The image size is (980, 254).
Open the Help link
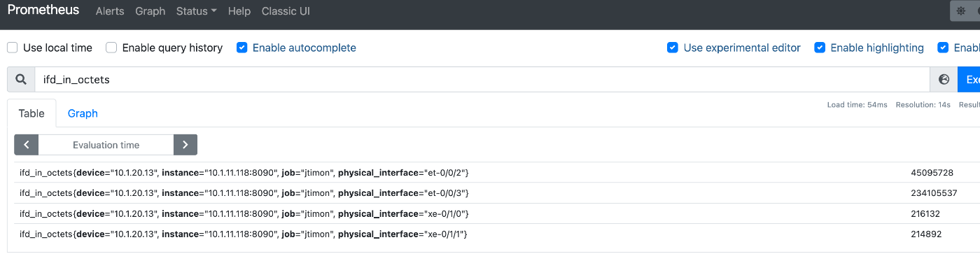coord(239,11)
